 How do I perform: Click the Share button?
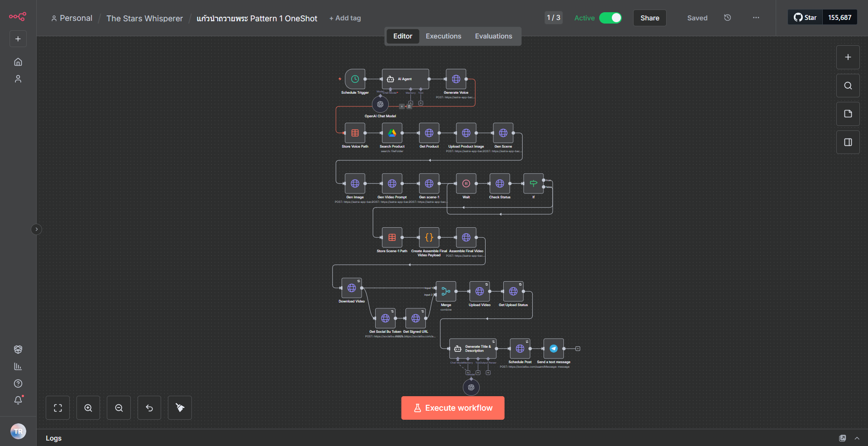pos(649,18)
